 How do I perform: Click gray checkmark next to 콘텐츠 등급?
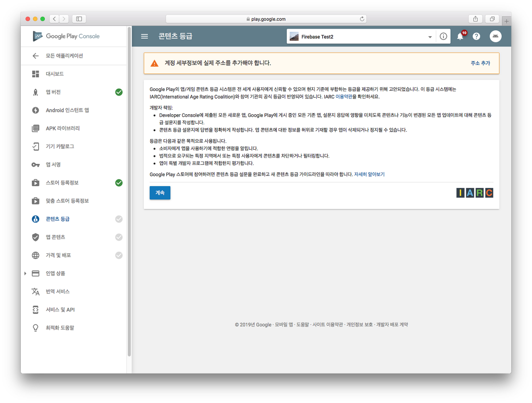click(119, 219)
